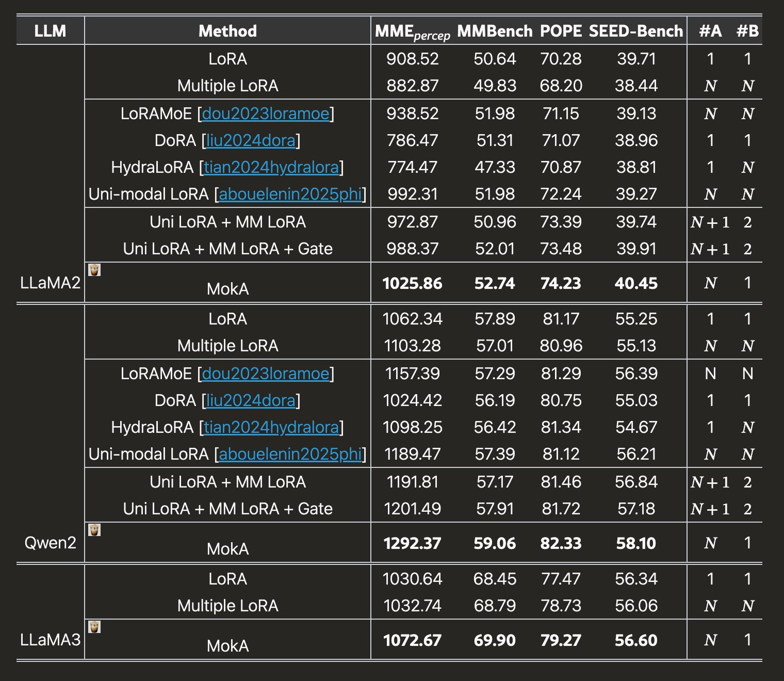
Task: Click the LLM column header
Action: (50, 31)
